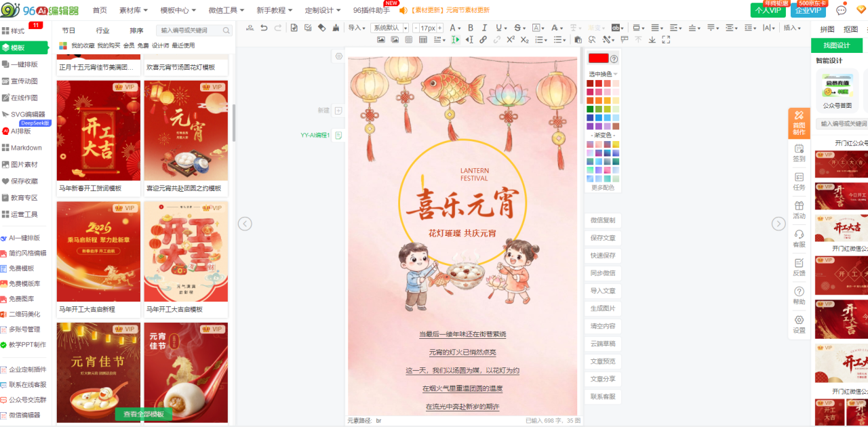
Task: Click the undo arrow in toolbar
Action: pyautogui.click(x=264, y=28)
